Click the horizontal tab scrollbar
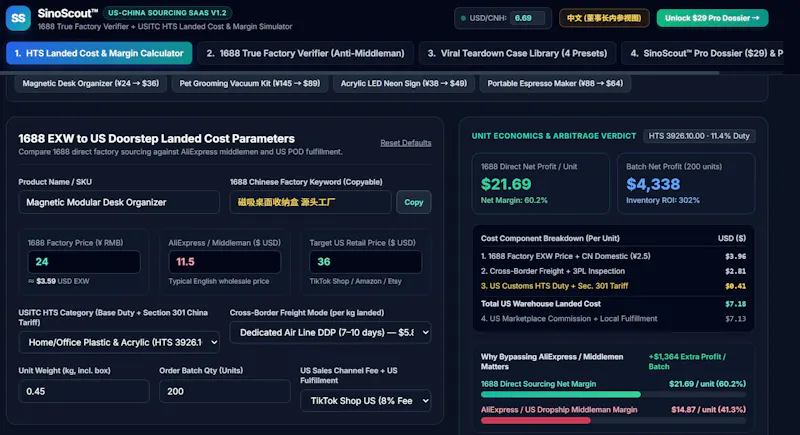This screenshot has height=435, width=800. [x=362, y=73]
